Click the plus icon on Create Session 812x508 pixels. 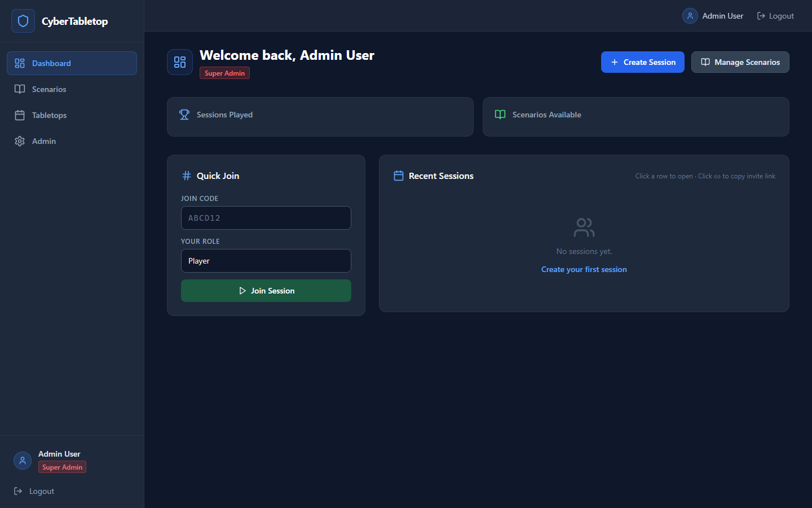coord(615,62)
